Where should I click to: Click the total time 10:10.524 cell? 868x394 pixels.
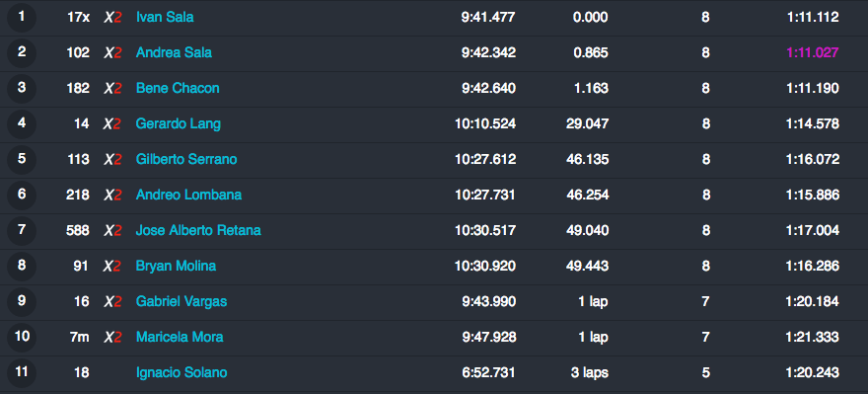(x=485, y=123)
